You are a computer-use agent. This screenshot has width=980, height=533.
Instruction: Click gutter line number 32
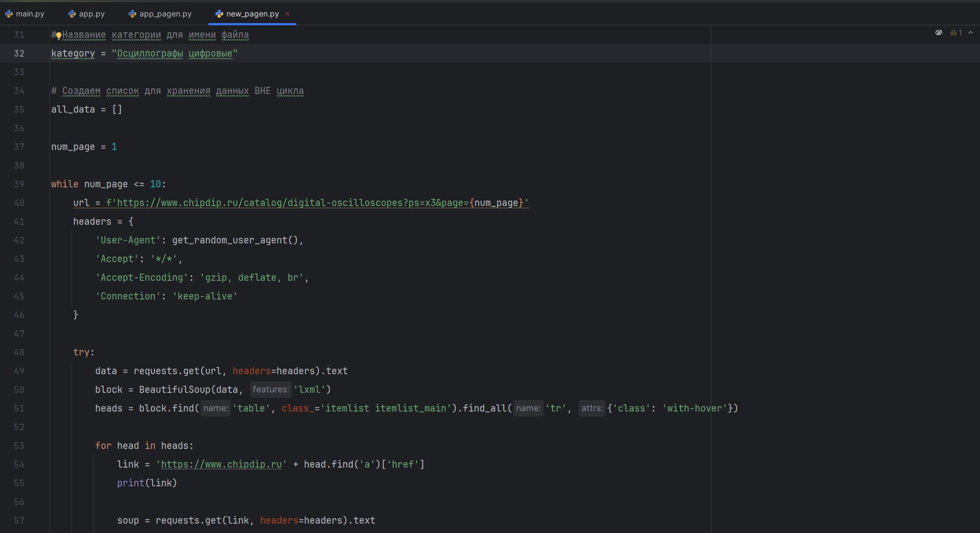[19, 53]
